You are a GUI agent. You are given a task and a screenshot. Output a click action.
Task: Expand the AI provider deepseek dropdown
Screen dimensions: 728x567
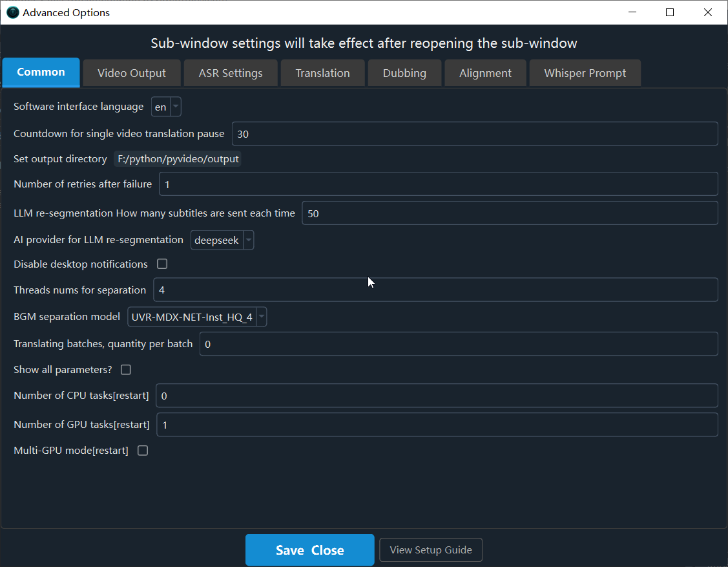point(222,241)
